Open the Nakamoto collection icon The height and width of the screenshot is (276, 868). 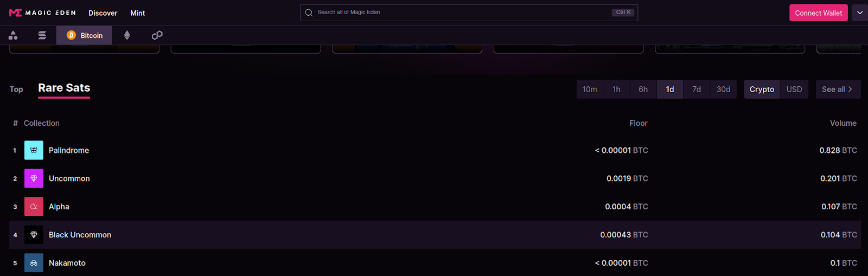[34, 263]
